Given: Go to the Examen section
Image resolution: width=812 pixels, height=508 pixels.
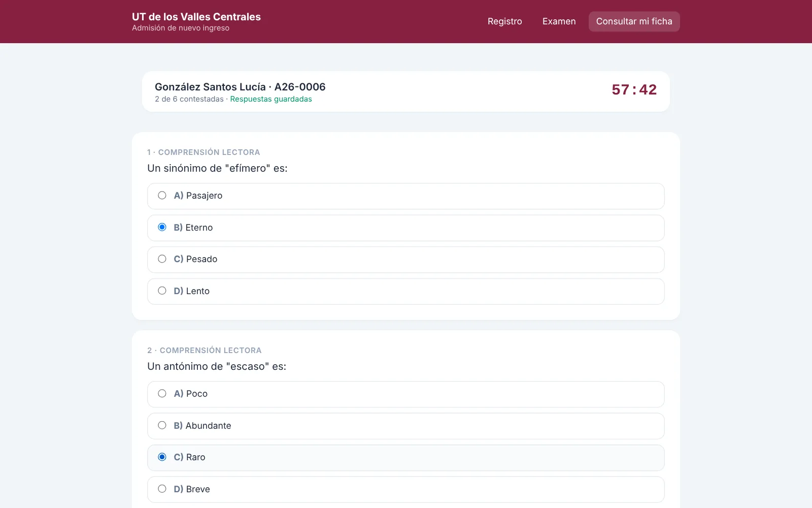Looking at the screenshot, I should 559,21.
